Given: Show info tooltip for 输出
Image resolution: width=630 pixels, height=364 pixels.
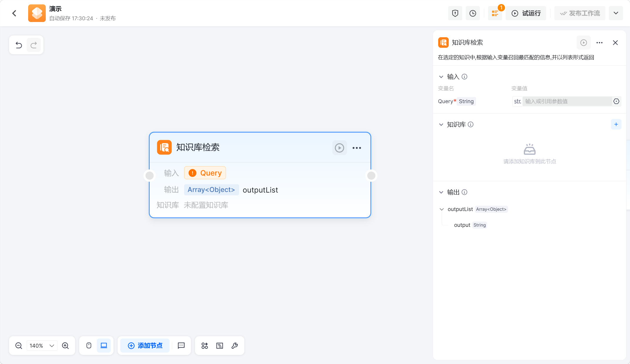Looking at the screenshot, I should click(464, 192).
